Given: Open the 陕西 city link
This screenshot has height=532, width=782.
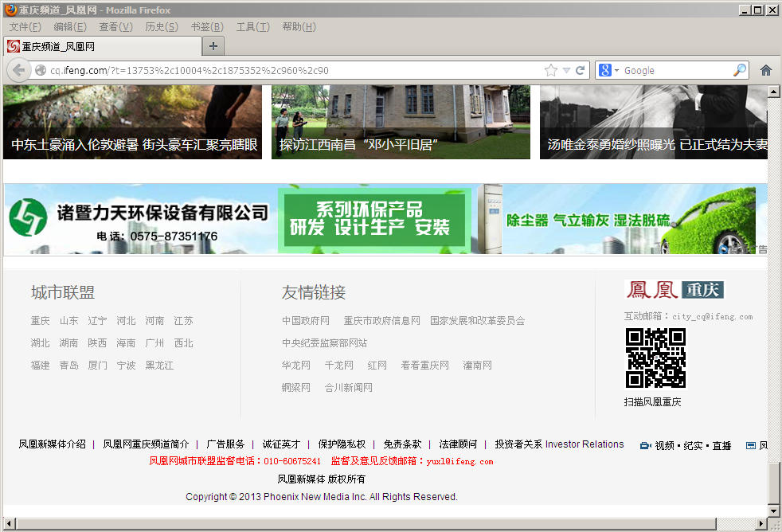Looking at the screenshot, I should (97, 343).
